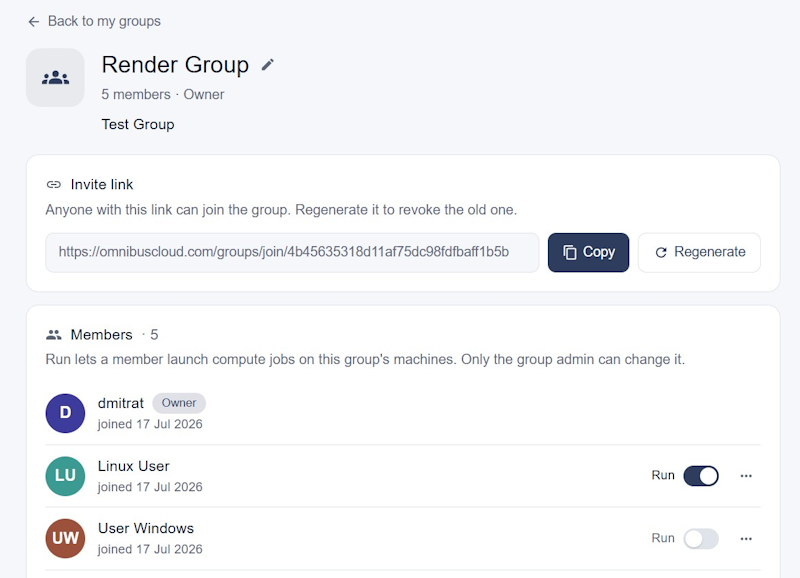The width and height of the screenshot is (800, 578).
Task: Go back to my groups
Action: pyautogui.click(x=94, y=21)
